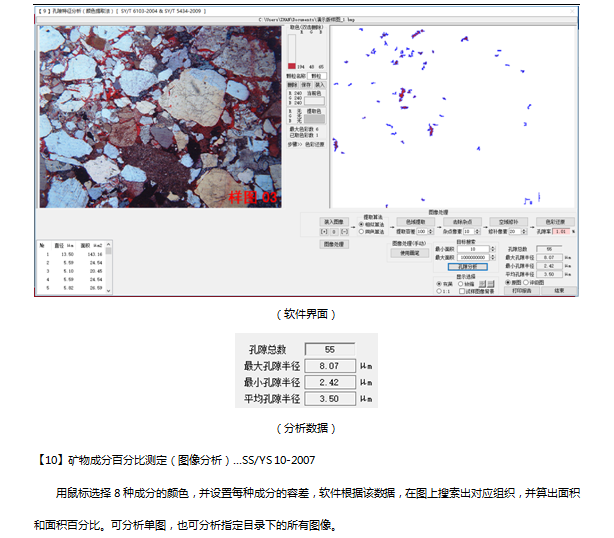Viewport: 614px width, 538px height.
Task: Select the 判声算法 radio button
Action: pos(362,232)
